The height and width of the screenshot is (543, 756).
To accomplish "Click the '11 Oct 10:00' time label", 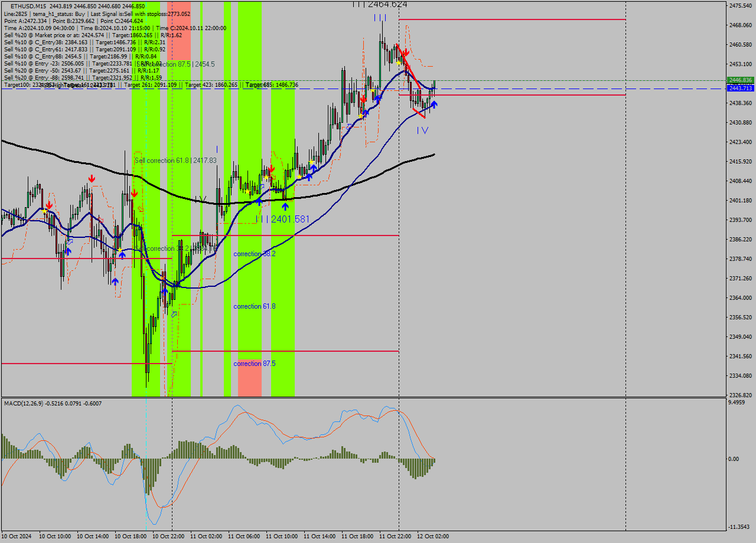I will pos(282,537).
